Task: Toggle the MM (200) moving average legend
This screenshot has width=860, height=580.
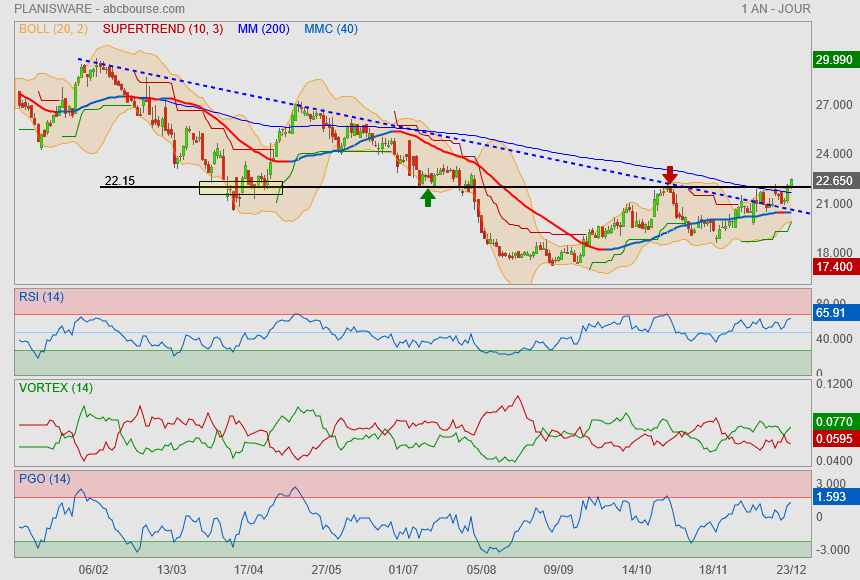Action: (x=263, y=29)
